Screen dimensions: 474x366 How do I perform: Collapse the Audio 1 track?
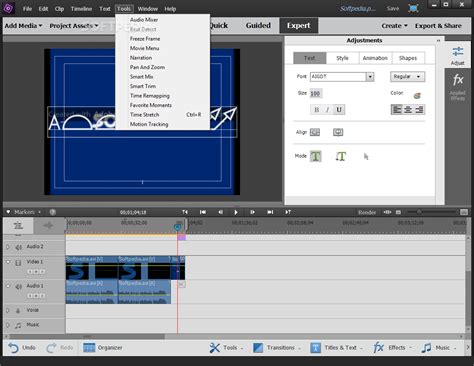coord(8,286)
